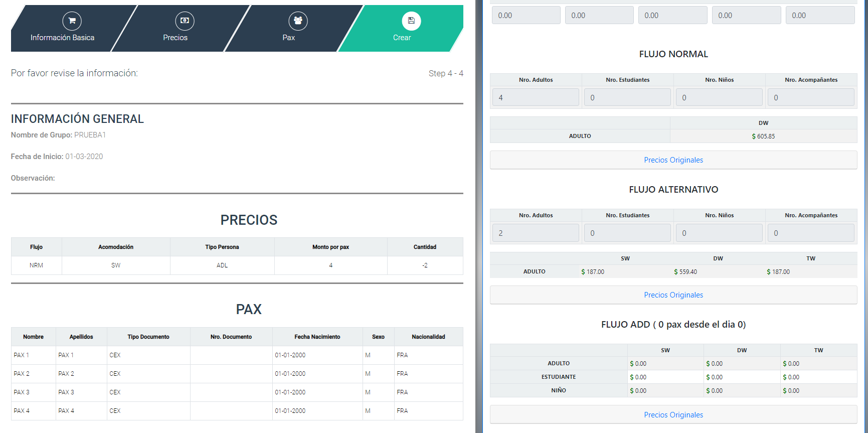Open the Precios wizard step

[175, 38]
